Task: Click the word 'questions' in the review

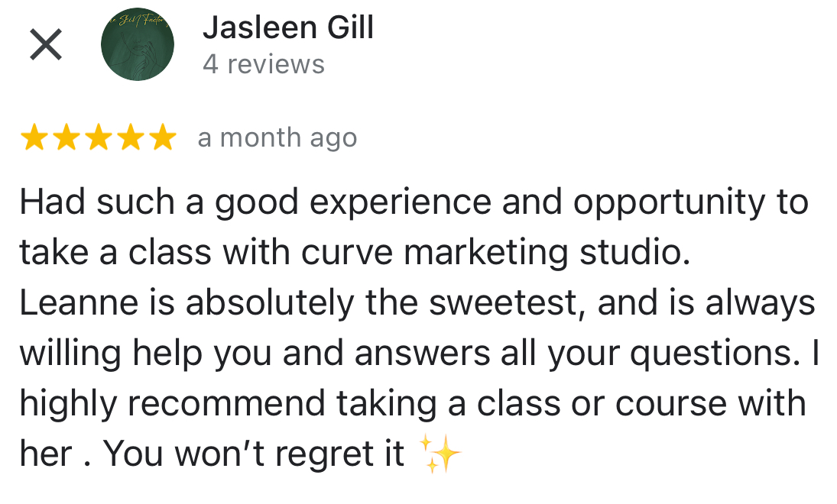Action: tap(712, 354)
